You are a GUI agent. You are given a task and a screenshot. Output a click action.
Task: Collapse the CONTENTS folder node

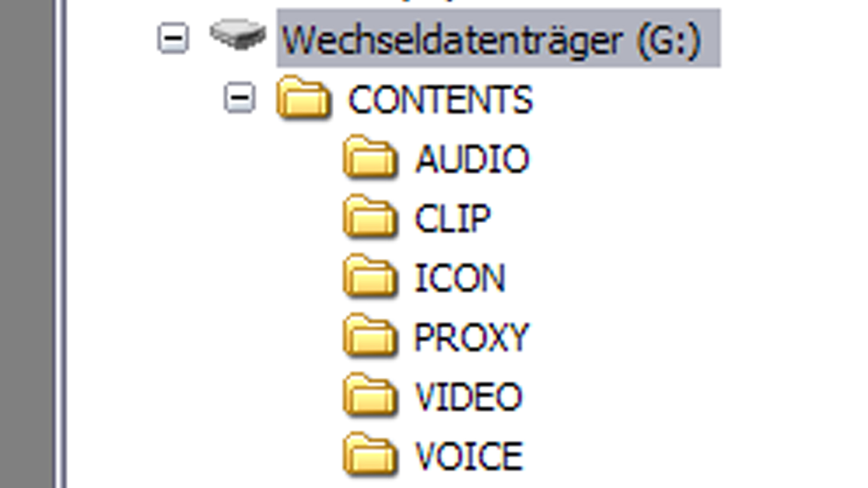tap(240, 97)
